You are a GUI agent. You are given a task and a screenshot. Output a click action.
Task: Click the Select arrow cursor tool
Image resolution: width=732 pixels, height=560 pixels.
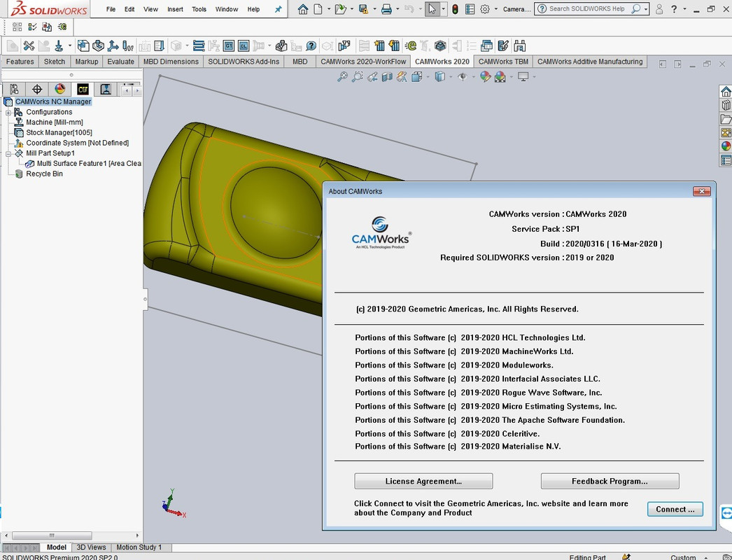[x=432, y=9]
